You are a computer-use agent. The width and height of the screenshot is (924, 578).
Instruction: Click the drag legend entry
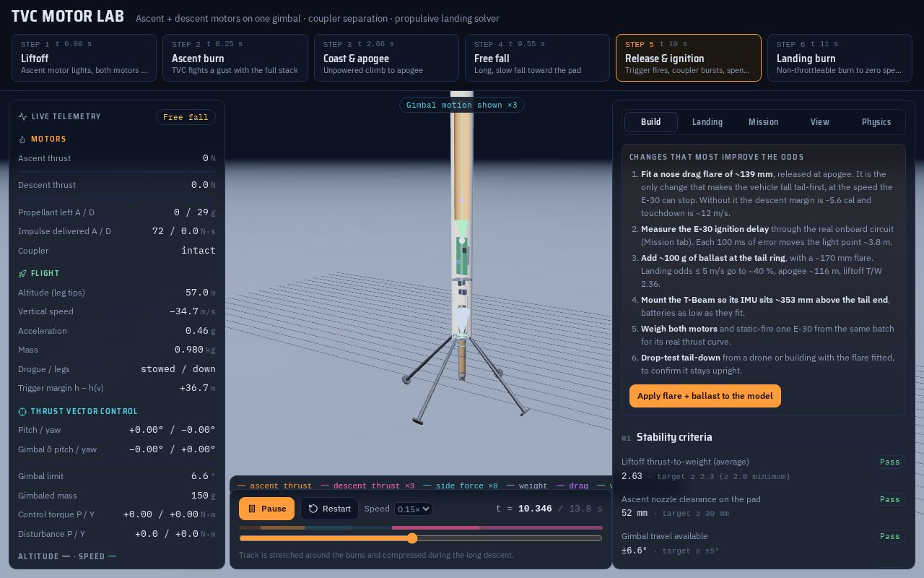coord(572,486)
